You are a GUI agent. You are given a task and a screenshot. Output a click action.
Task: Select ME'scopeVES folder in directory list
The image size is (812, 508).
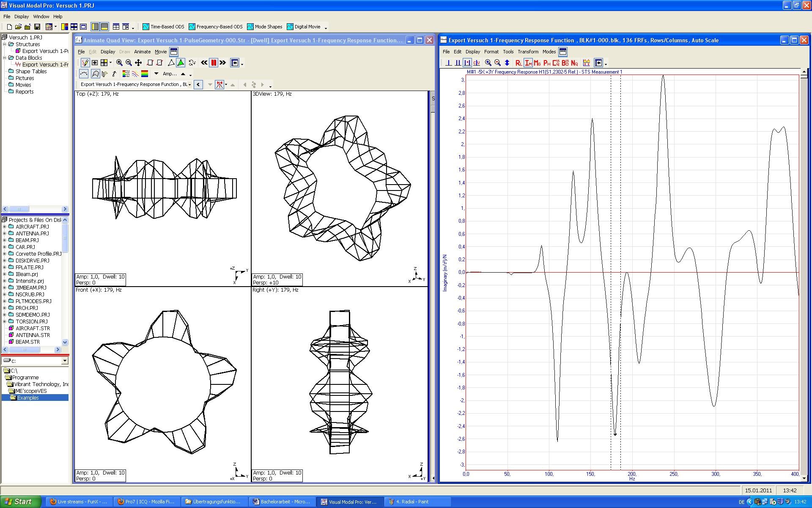(x=30, y=391)
